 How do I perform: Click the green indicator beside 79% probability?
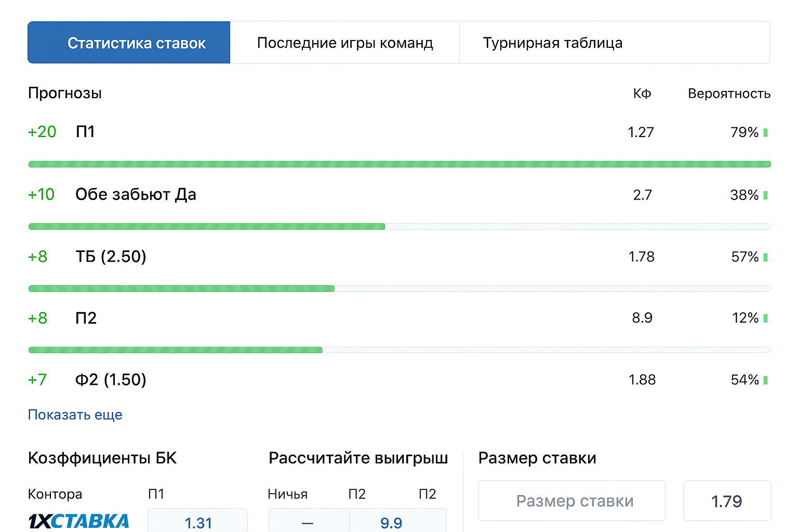765,132
